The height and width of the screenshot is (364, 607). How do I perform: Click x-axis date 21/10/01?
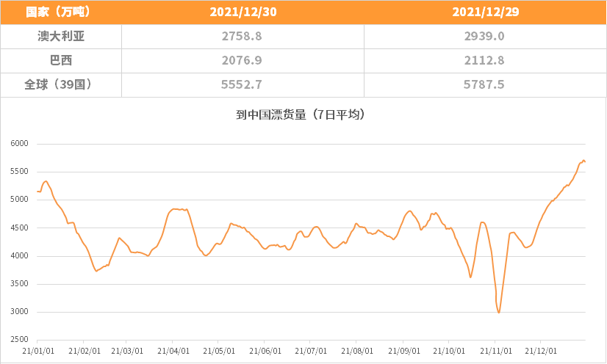pos(449,351)
